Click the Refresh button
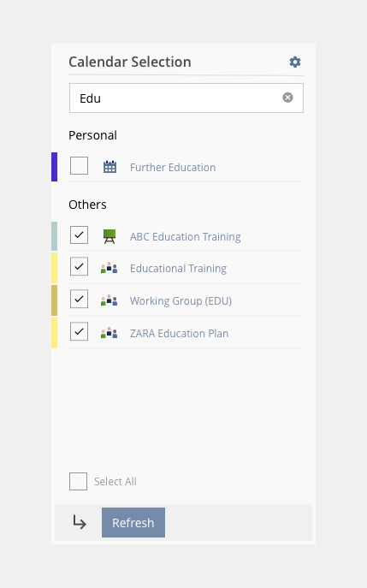 (133, 522)
